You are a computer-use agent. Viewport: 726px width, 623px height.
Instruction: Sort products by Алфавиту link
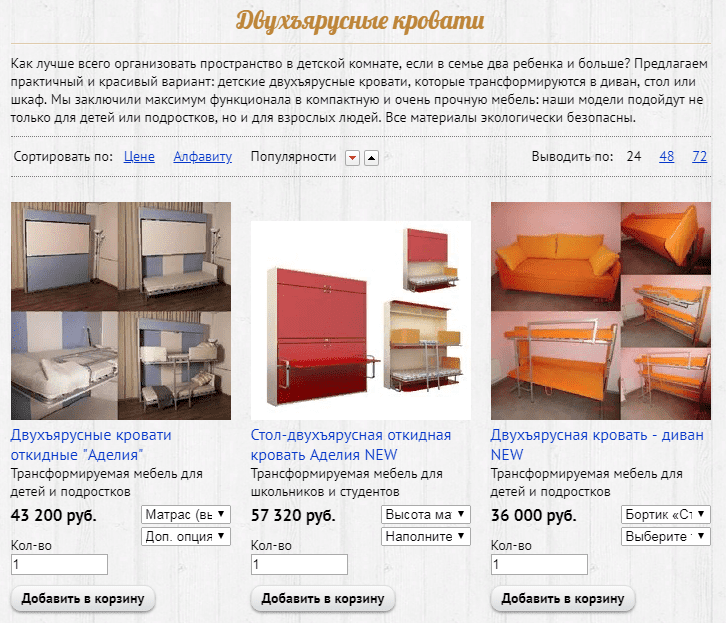[x=202, y=156]
